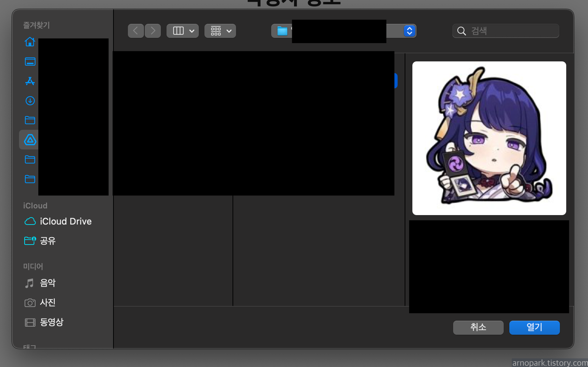Open the Downloads icon in sidebar
The width and height of the screenshot is (588, 367).
pyautogui.click(x=30, y=101)
